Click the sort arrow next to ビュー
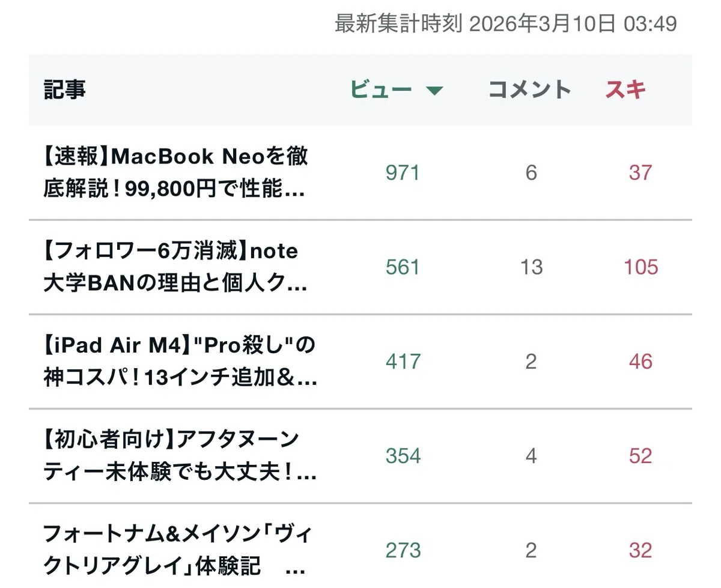Viewport: 721px width, 588px height. [x=434, y=91]
